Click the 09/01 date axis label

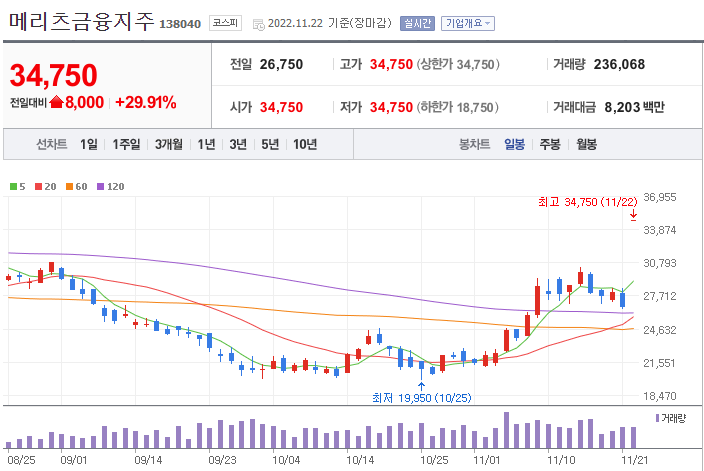[x=74, y=460]
